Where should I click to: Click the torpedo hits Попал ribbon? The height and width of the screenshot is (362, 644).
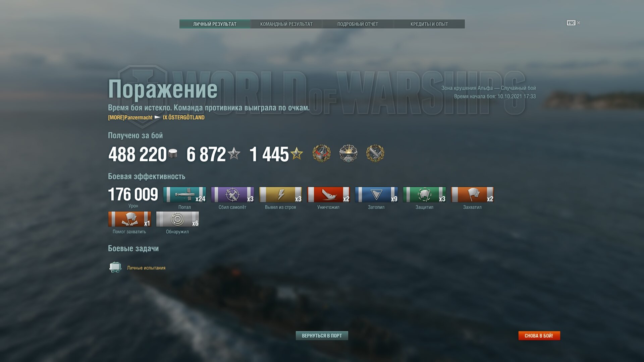(x=184, y=194)
